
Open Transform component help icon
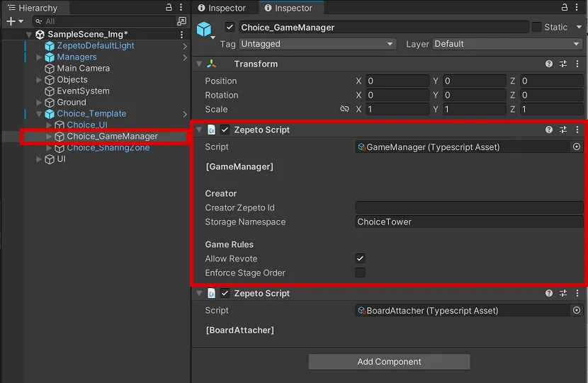549,64
